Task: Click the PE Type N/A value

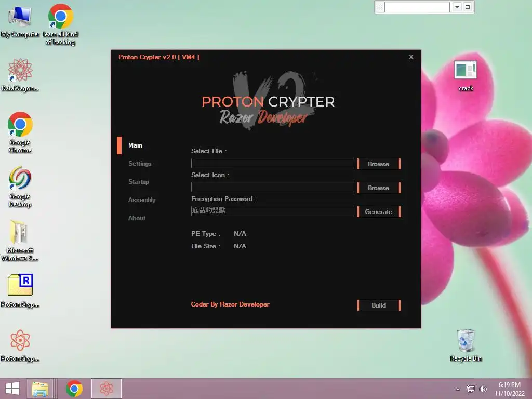Action: point(240,233)
